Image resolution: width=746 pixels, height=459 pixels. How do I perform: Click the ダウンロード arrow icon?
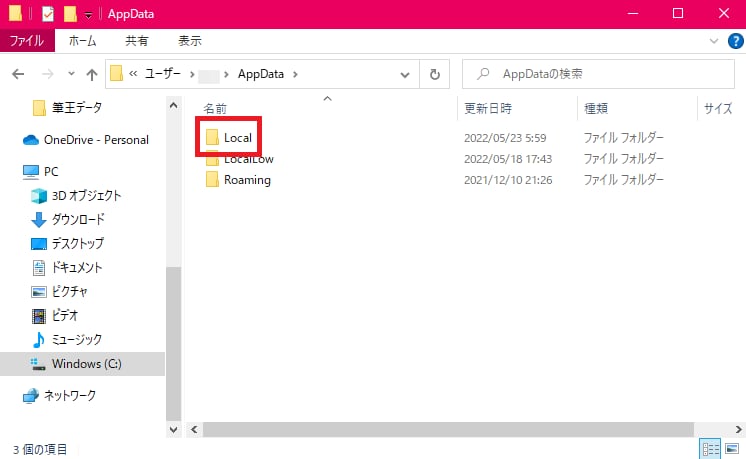[39, 220]
